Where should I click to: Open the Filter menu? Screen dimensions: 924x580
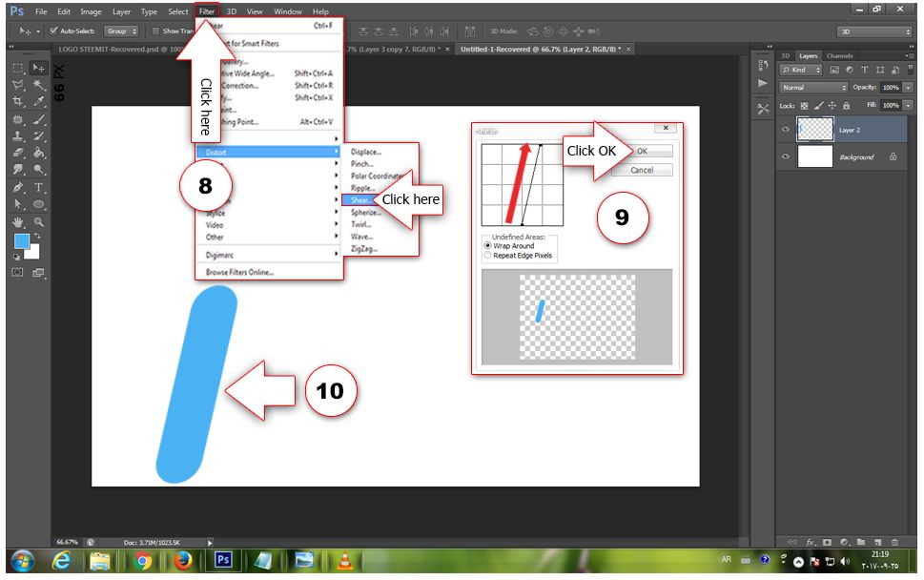click(206, 11)
